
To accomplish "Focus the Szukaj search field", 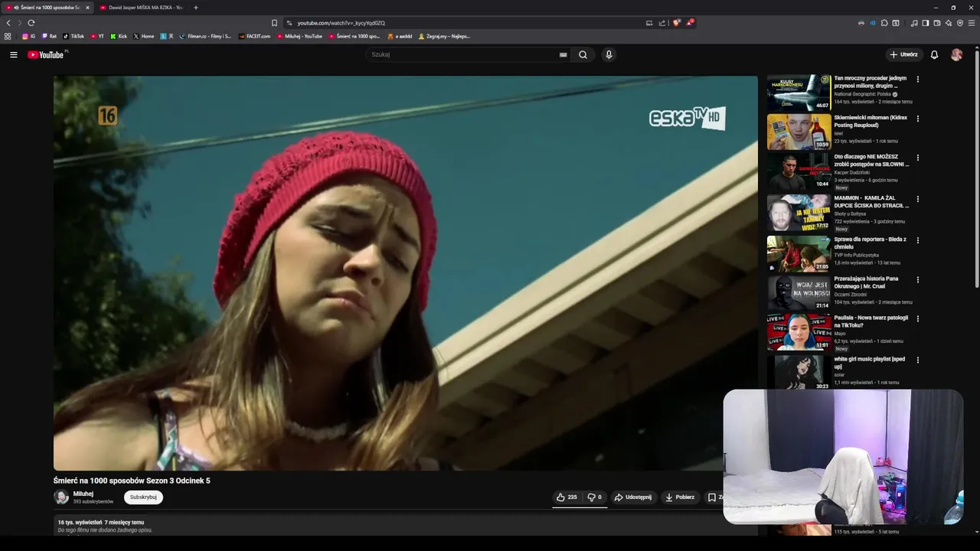I will click(x=464, y=54).
